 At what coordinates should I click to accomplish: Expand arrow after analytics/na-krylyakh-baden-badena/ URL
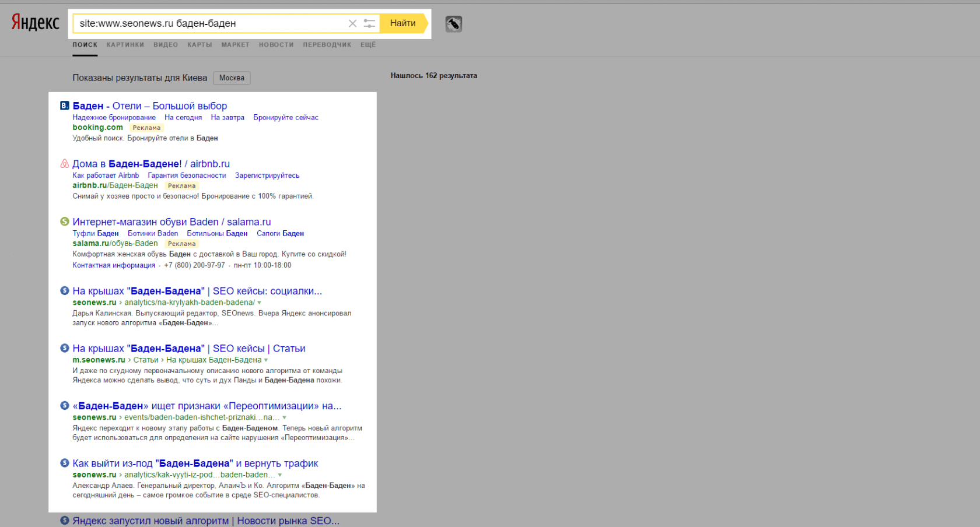(260, 303)
